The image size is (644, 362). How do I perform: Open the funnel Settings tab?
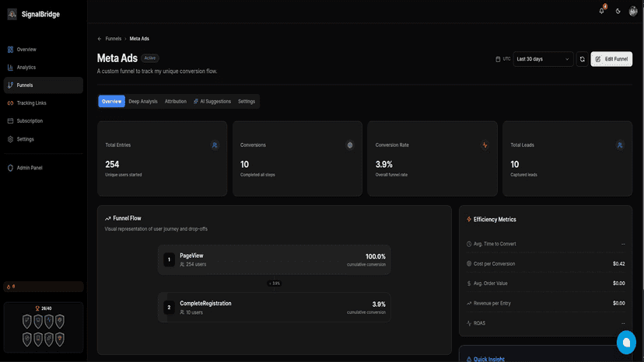click(247, 102)
